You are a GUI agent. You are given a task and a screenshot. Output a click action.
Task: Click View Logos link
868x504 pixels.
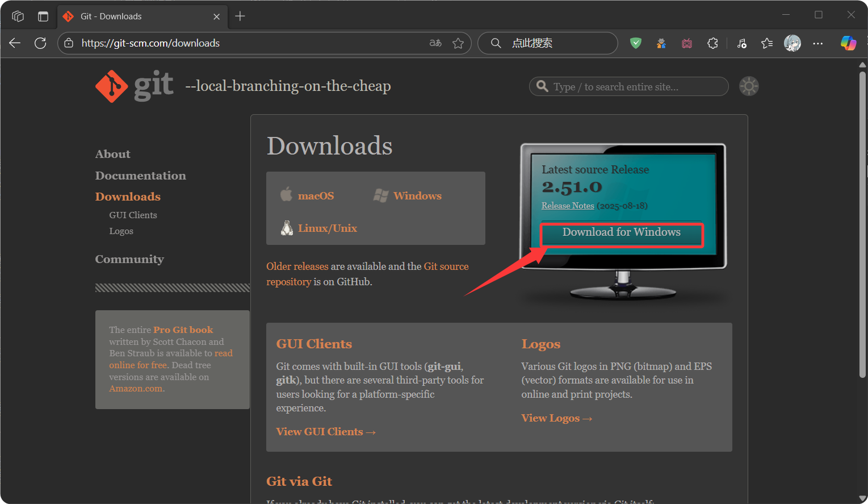[557, 418]
